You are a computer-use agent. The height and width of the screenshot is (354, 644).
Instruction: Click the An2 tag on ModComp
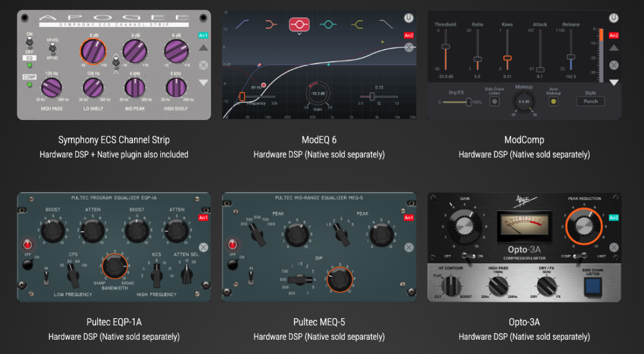coord(614,35)
